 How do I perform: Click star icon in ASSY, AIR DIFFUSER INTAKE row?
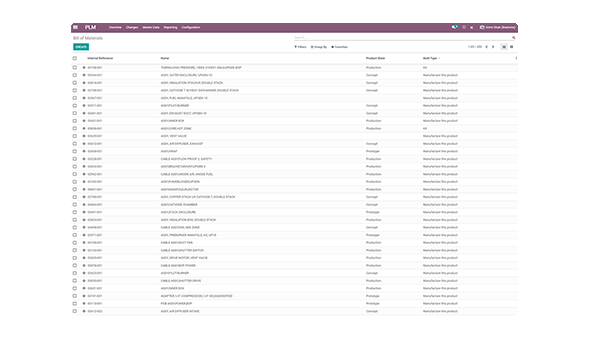[84, 311]
